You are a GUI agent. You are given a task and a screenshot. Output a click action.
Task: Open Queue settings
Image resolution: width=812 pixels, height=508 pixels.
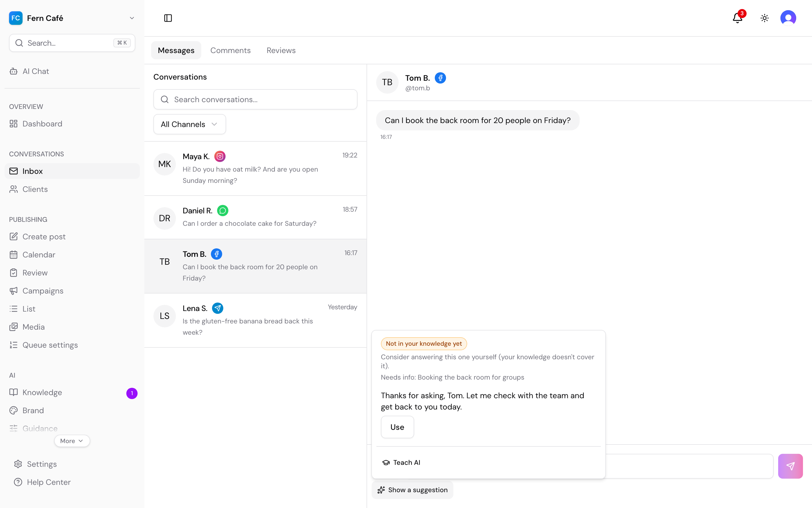tap(72, 345)
